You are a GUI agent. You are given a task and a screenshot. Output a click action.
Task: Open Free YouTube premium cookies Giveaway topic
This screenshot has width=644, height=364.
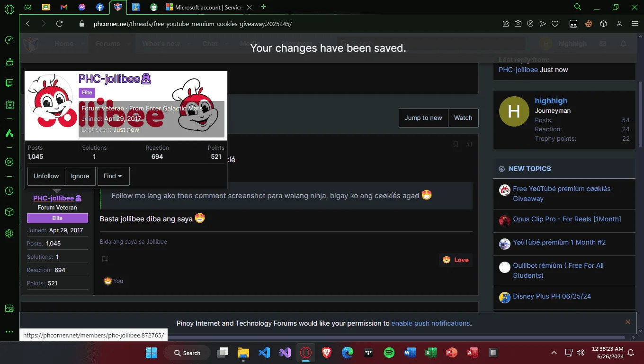tap(562, 193)
